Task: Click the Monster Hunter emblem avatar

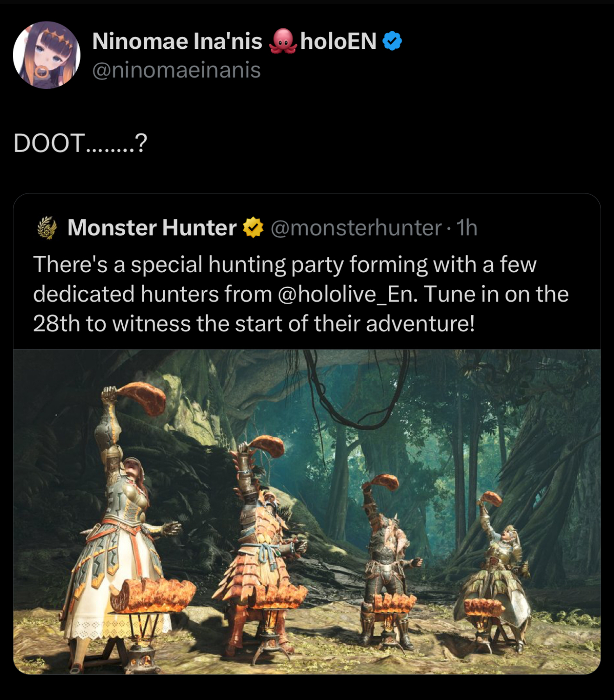Action: [47, 228]
